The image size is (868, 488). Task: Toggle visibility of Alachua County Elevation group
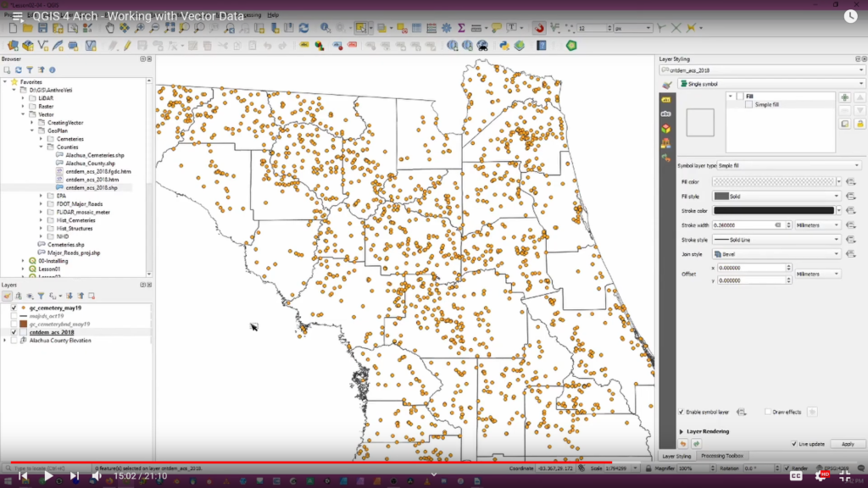pos(14,341)
